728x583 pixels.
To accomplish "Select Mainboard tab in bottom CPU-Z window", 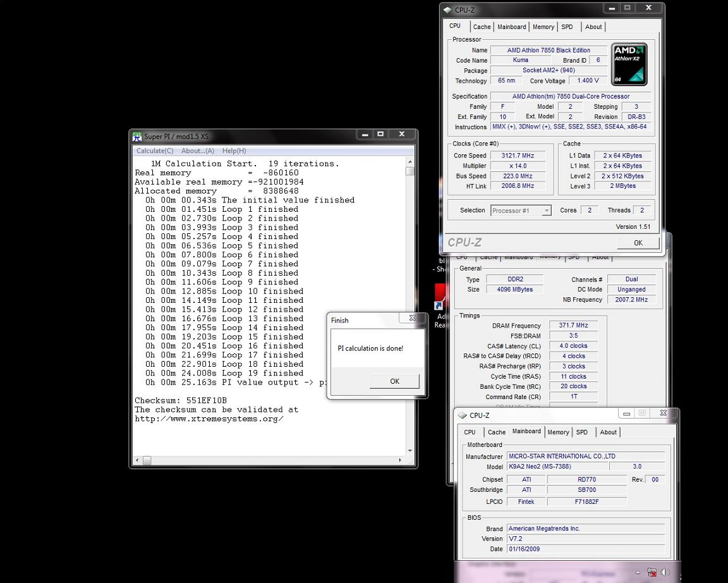I will (x=526, y=431).
